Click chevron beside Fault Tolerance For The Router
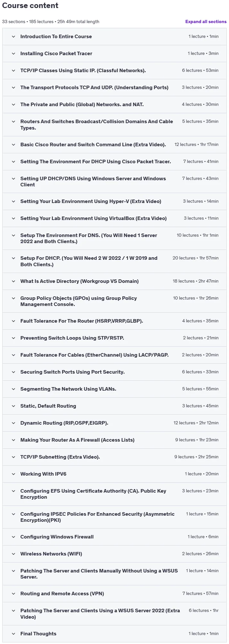 click(x=13, y=321)
